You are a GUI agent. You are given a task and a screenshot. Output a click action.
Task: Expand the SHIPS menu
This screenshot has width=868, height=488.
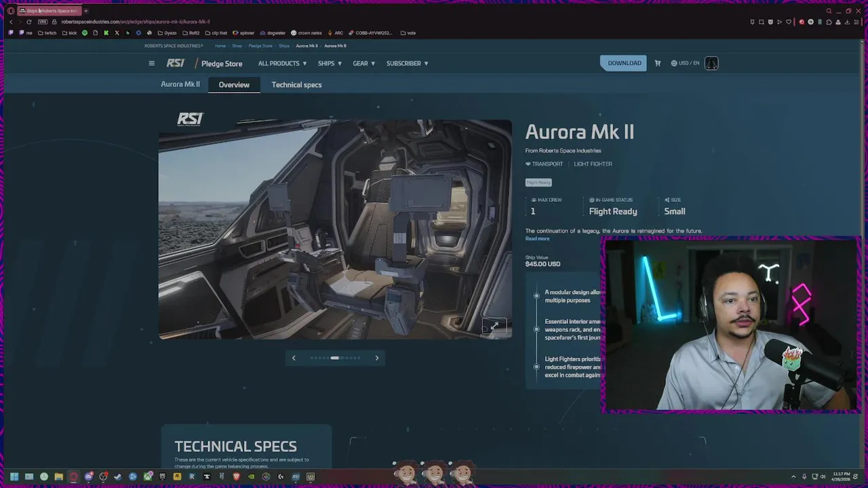(x=330, y=63)
